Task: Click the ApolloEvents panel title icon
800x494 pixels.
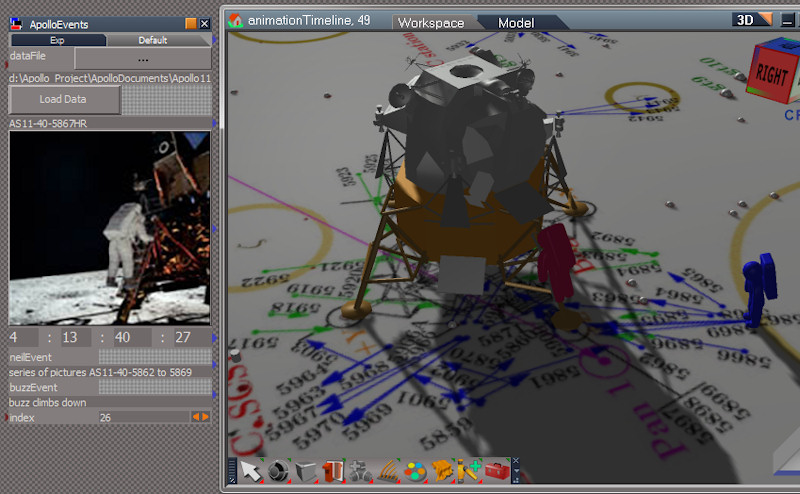Action: [x=17, y=23]
